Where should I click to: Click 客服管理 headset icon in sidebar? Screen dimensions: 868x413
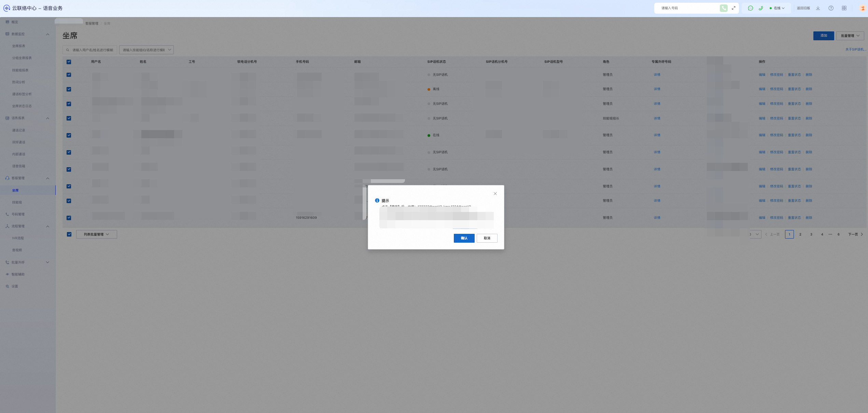pos(7,178)
